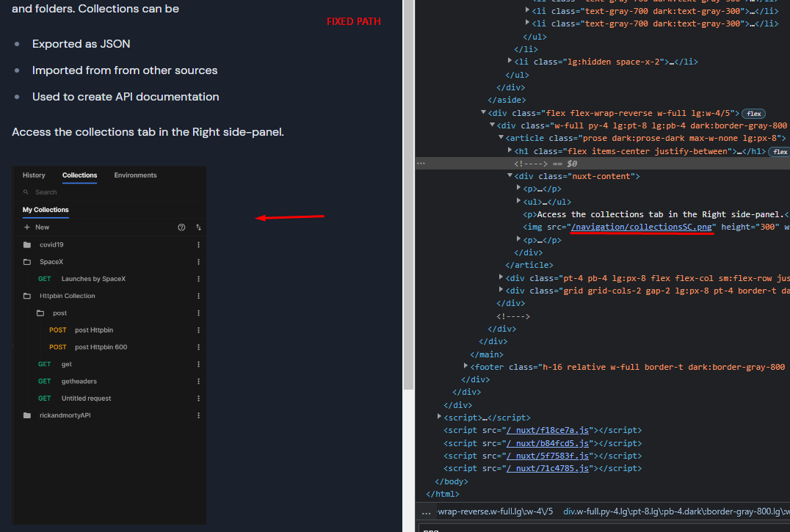The height and width of the screenshot is (532, 790).
Task: Click the ellipsis beside the selected comment node
Action: pos(421,164)
